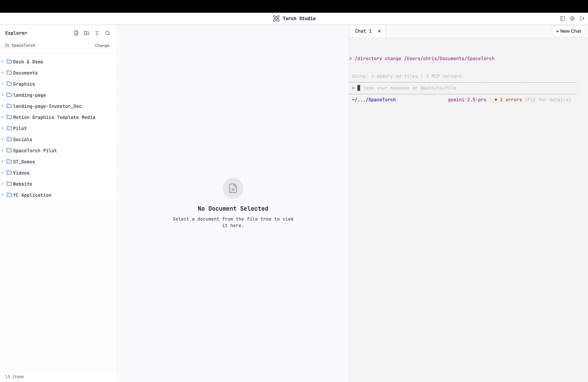This screenshot has width=588, height=382.
Task: Click Change to switch directory
Action: click(x=102, y=45)
